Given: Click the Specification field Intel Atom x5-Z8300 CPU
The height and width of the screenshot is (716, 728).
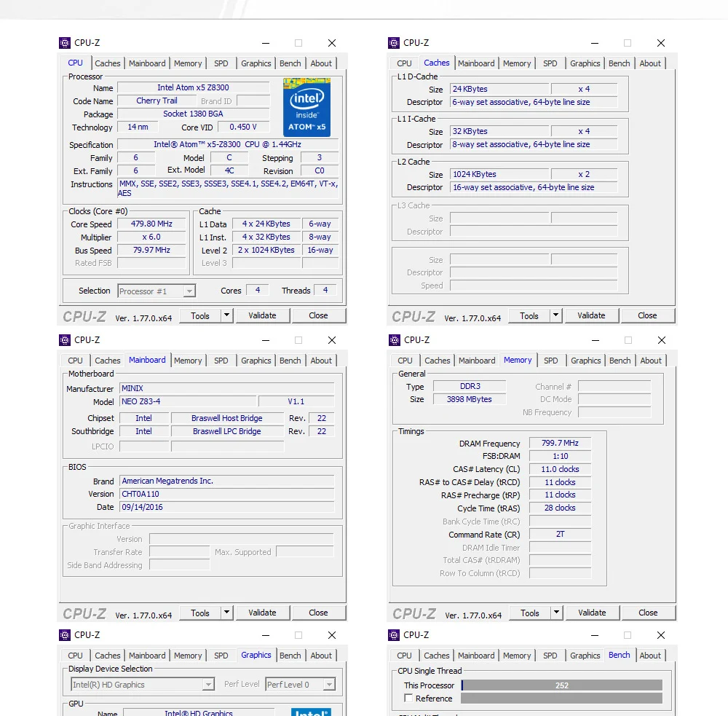Looking at the screenshot, I should point(227,144).
